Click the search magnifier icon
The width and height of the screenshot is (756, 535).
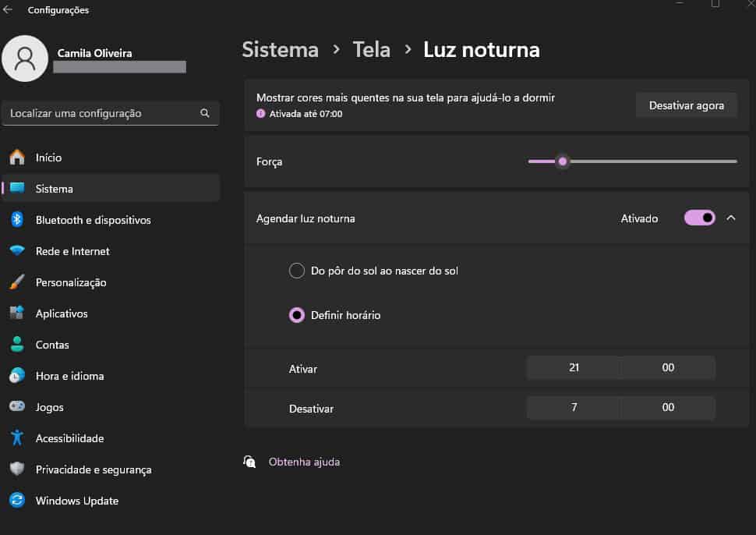pos(205,113)
